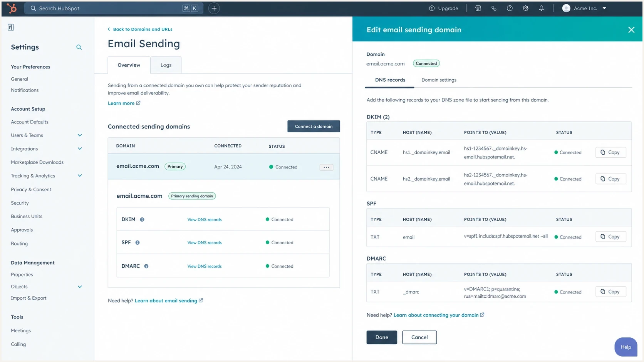Show DKIM info tooltip icon
644x362 pixels.
pyautogui.click(x=142, y=219)
